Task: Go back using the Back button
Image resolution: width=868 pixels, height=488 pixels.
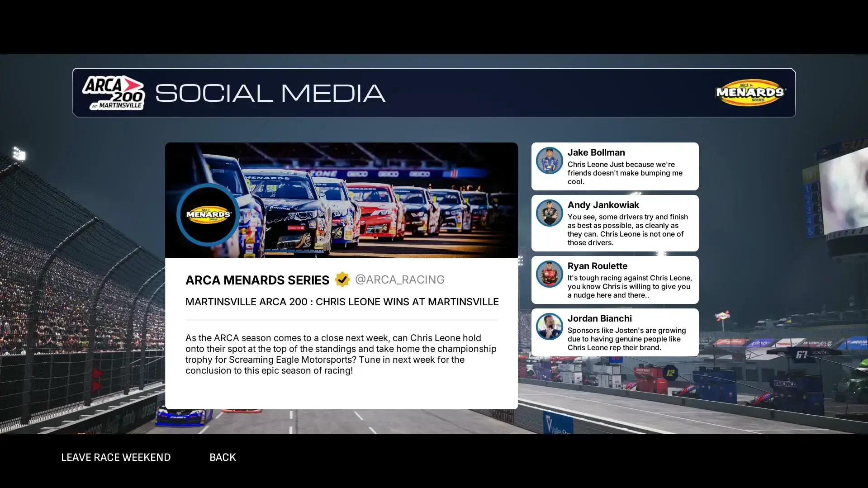Action: pos(223,457)
